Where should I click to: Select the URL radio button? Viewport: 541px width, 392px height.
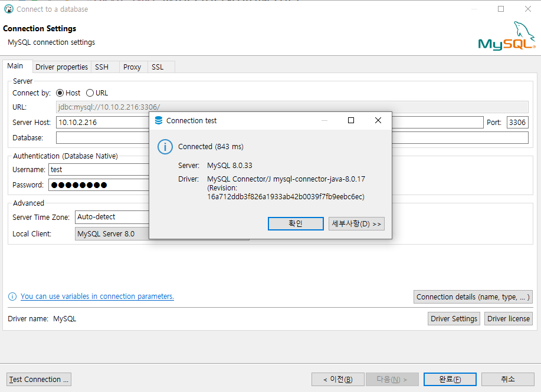tap(90, 93)
